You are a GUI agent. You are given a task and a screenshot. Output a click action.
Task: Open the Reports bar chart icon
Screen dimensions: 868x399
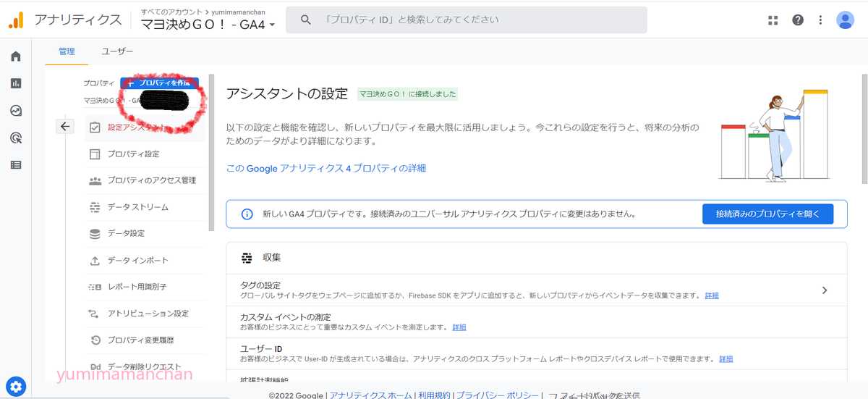pos(16,83)
